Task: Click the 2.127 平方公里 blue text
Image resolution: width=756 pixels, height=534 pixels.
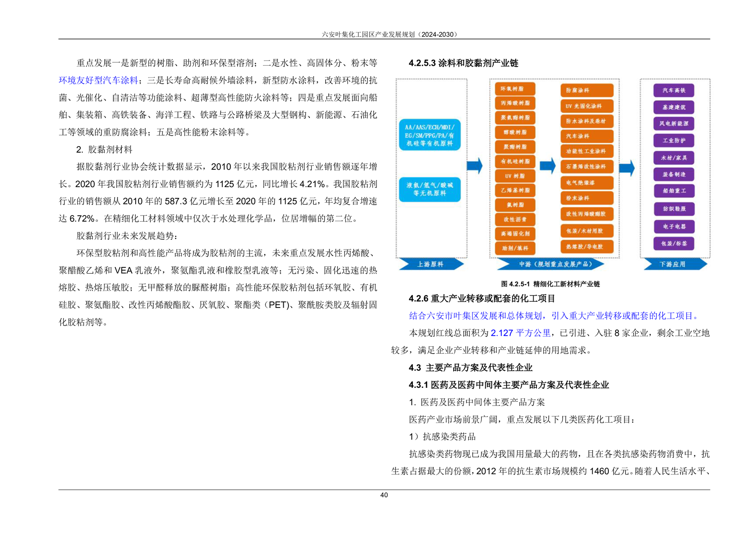Action: pyautogui.click(x=520, y=333)
